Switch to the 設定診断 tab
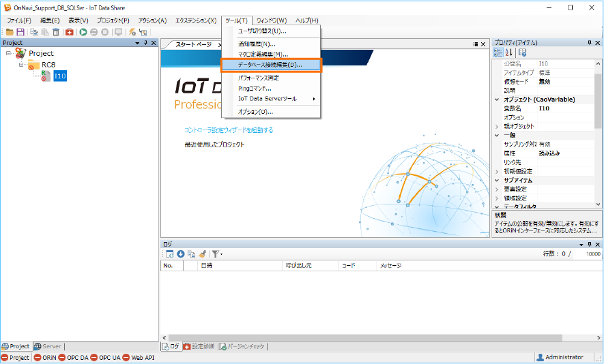The width and height of the screenshot is (604, 364). tap(199, 346)
